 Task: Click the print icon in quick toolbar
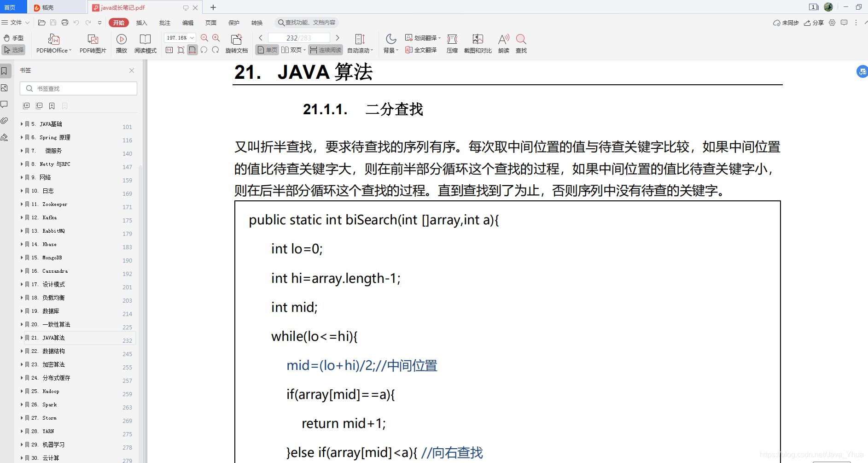[65, 23]
